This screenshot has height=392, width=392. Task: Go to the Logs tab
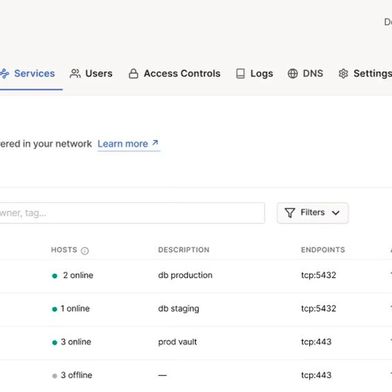pos(254,73)
